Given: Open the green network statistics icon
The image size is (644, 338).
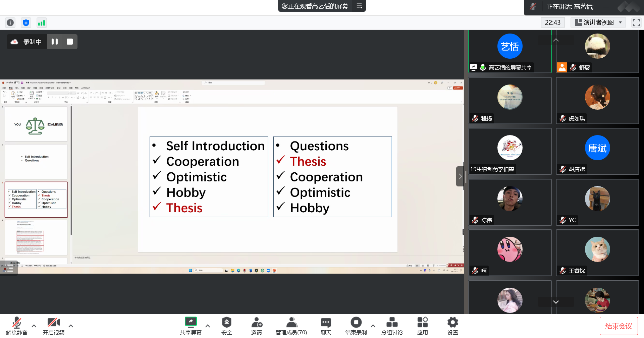Looking at the screenshot, I should point(41,23).
